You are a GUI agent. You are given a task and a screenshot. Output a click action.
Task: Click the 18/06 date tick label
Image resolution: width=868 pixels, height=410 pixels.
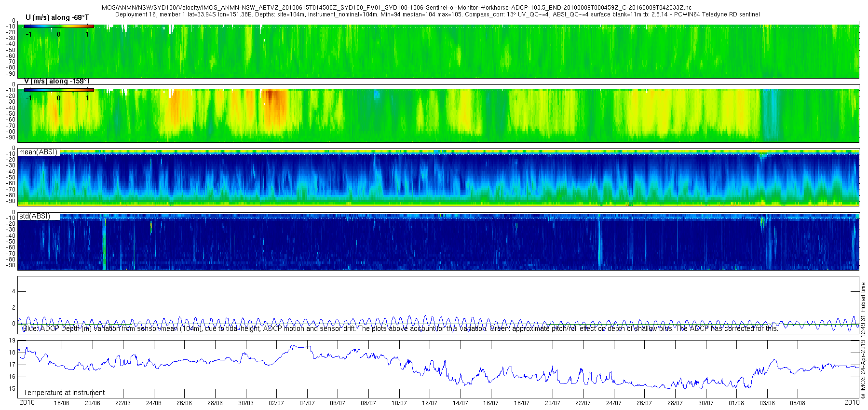61,403
